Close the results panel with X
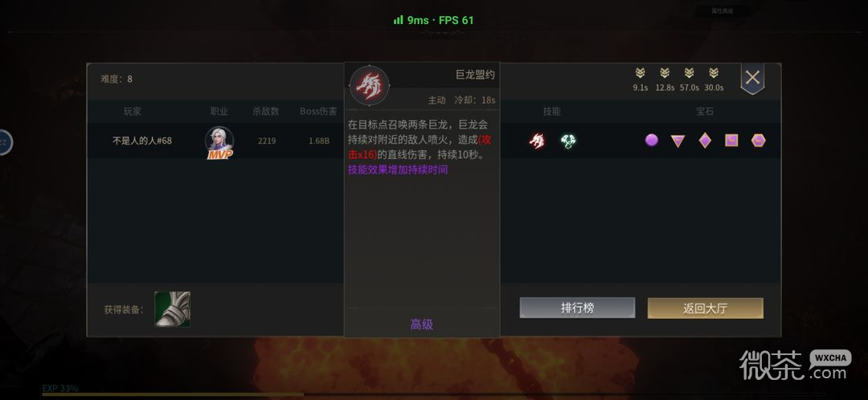 pos(752,78)
